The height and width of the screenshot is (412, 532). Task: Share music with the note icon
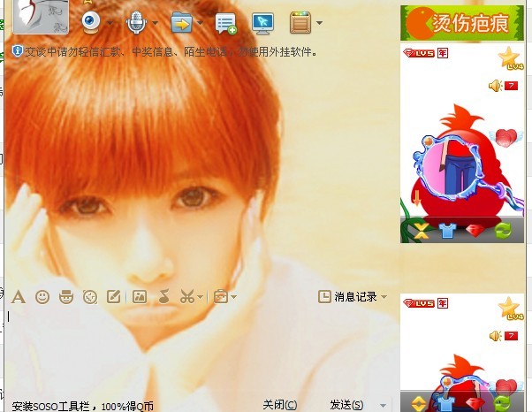pyautogui.click(x=164, y=296)
